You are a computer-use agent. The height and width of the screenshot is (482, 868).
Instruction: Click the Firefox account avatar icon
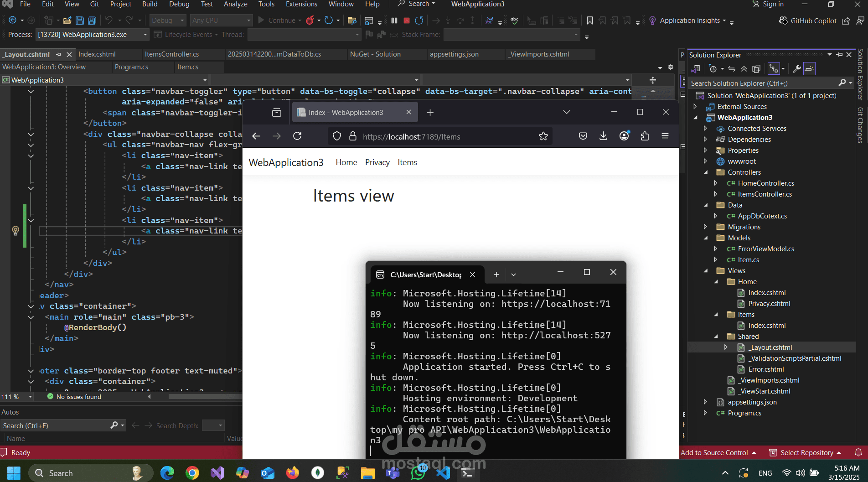(624, 136)
